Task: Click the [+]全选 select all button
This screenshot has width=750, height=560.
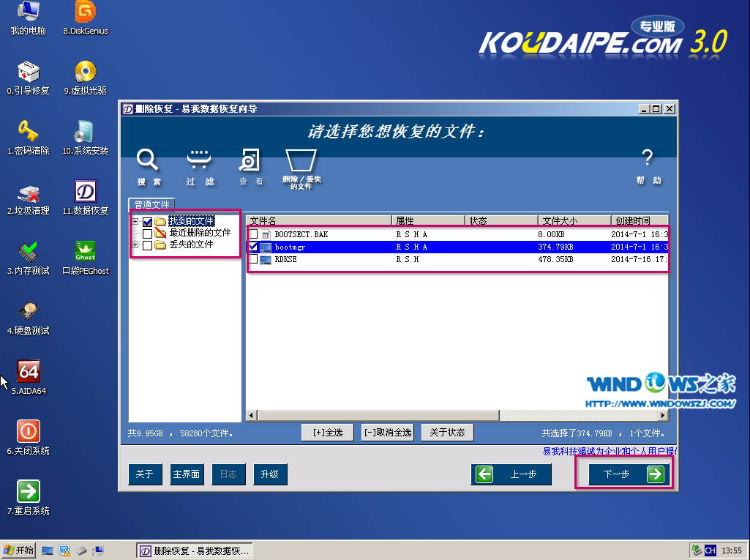Action: pos(327,433)
